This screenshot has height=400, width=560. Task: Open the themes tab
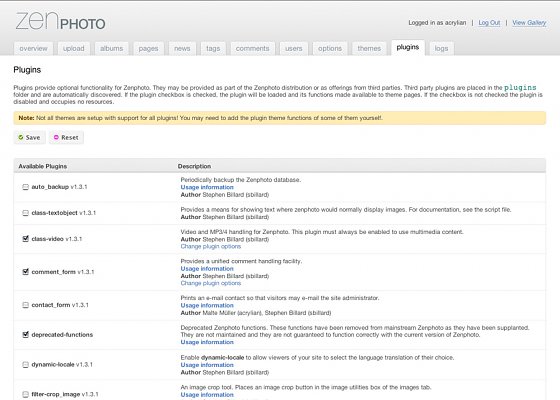tap(369, 49)
